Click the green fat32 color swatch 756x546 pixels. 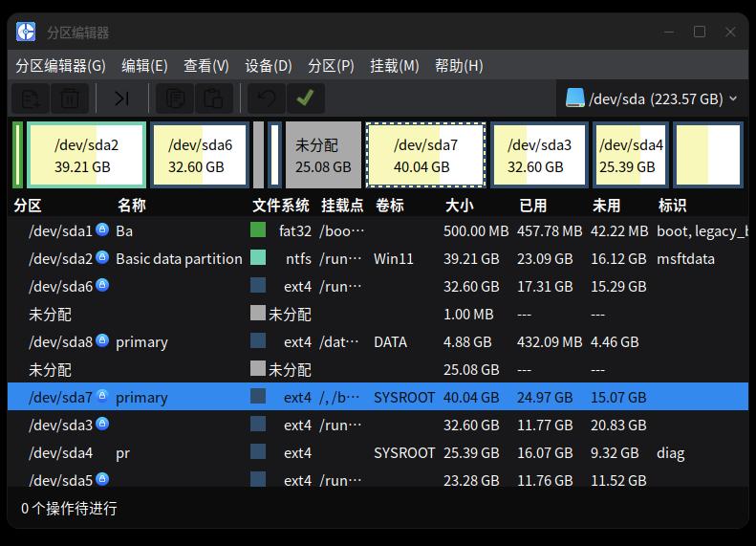258,229
